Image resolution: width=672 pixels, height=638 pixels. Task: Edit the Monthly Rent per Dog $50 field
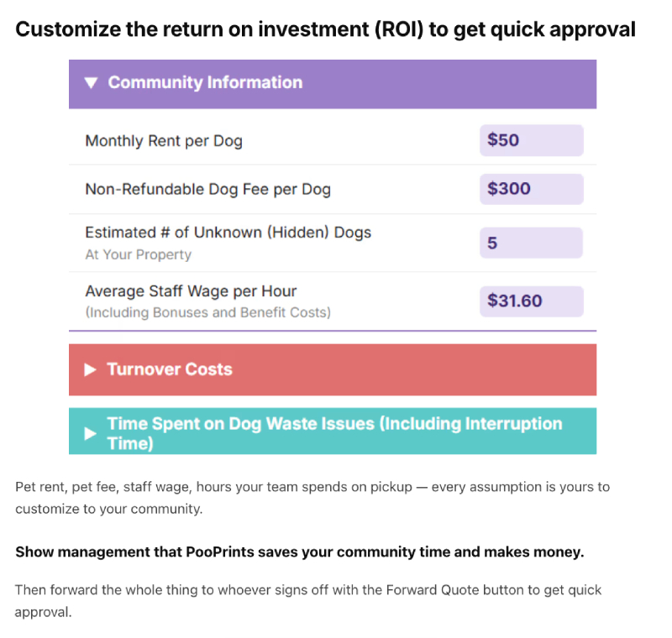coord(532,140)
